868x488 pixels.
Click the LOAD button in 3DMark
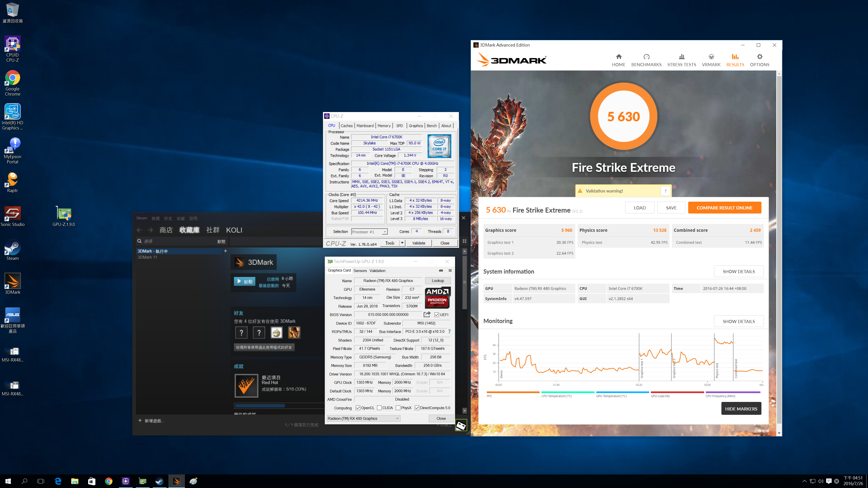click(x=639, y=208)
